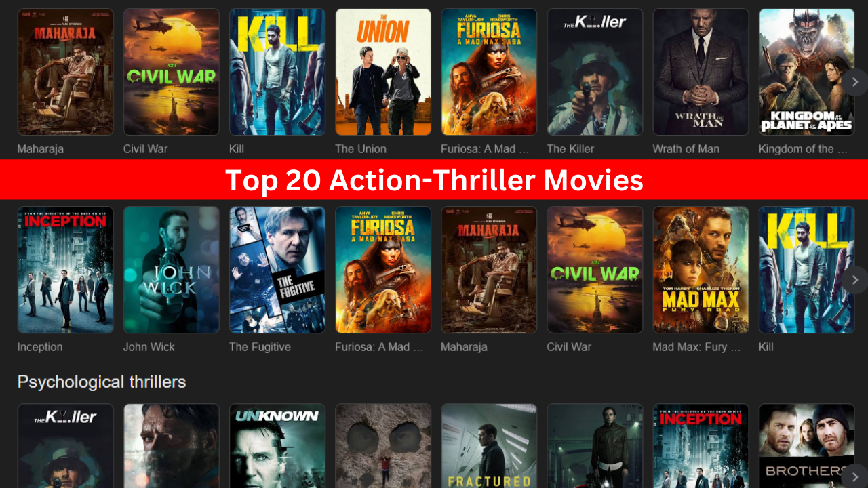The height and width of the screenshot is (488, 868).
Task: Open The Union movie poster
Action: tap(383, 72)
